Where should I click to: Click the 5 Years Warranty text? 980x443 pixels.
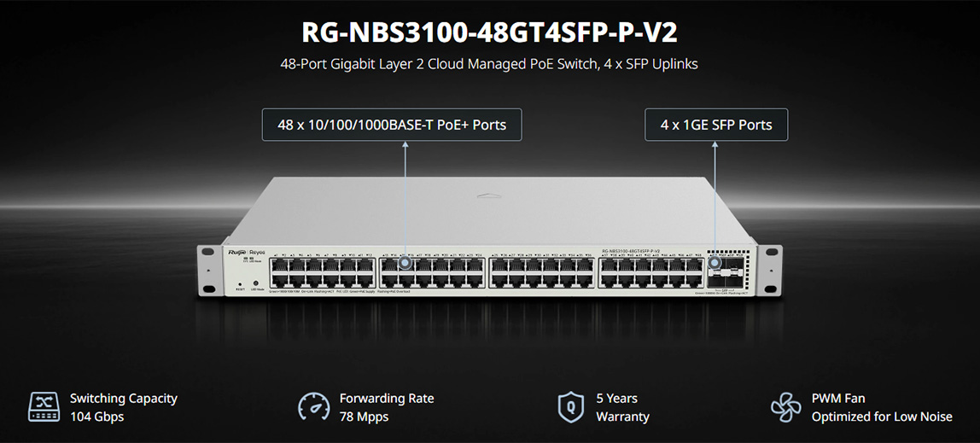[x=622, y=407]
